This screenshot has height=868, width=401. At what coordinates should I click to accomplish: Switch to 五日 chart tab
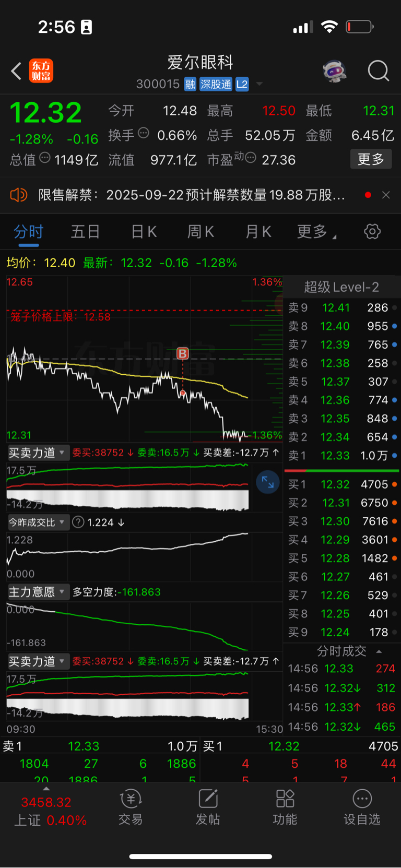tap(85, 232)
